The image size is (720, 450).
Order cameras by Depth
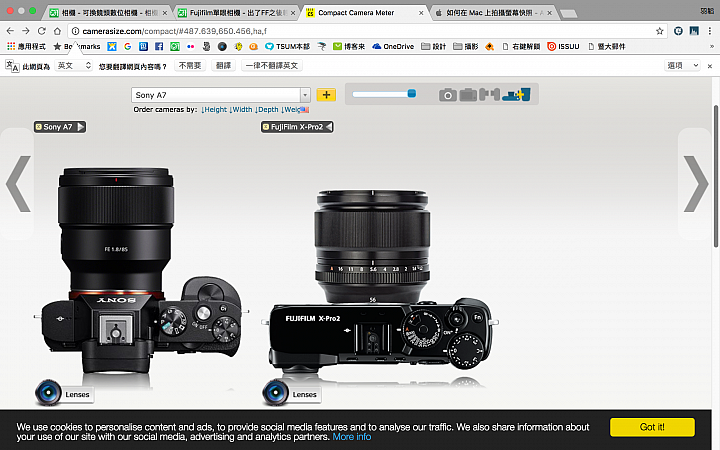pyautogui.click(x=267, y=110)
